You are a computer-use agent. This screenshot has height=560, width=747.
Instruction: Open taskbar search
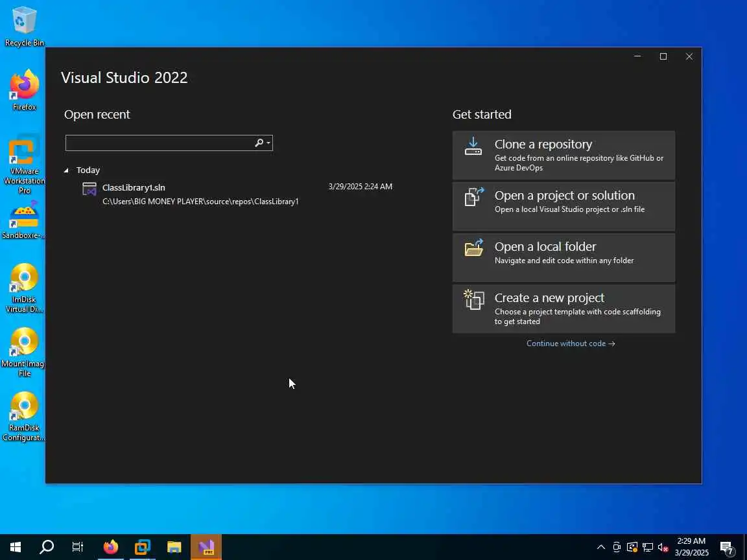(47, 547)
